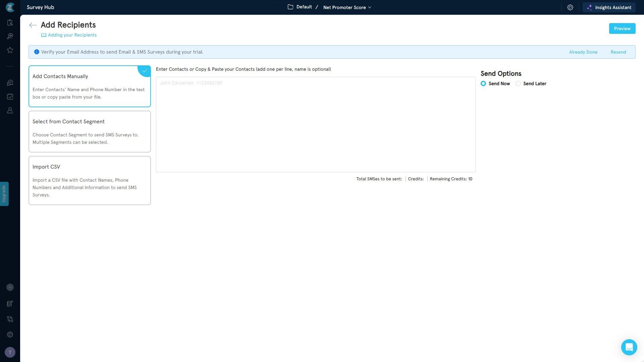Click the Already Done link
Image resolution: width=644 pixels, height=362 pixels.
[583, 52]
